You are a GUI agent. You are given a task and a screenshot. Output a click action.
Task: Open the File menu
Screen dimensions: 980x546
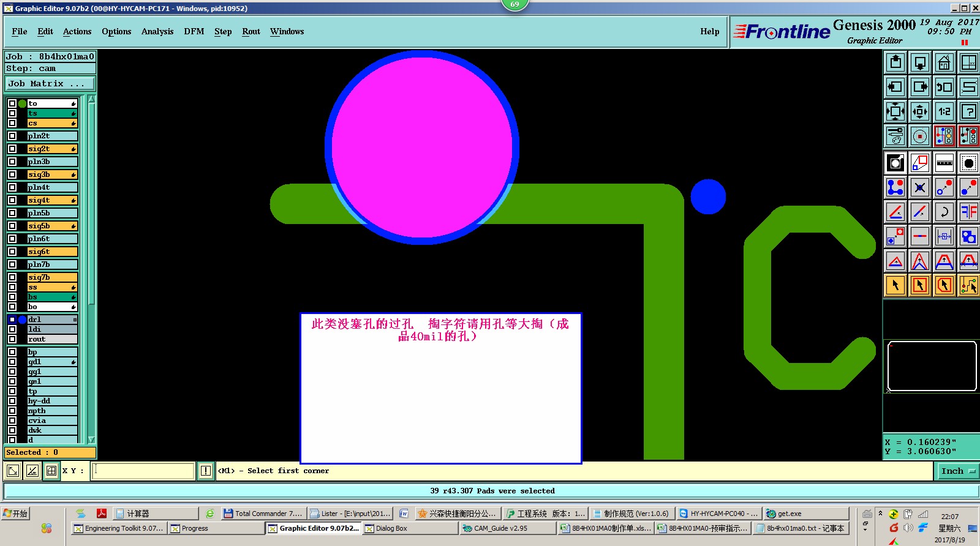pyautogui.click(x=20, y=32)
